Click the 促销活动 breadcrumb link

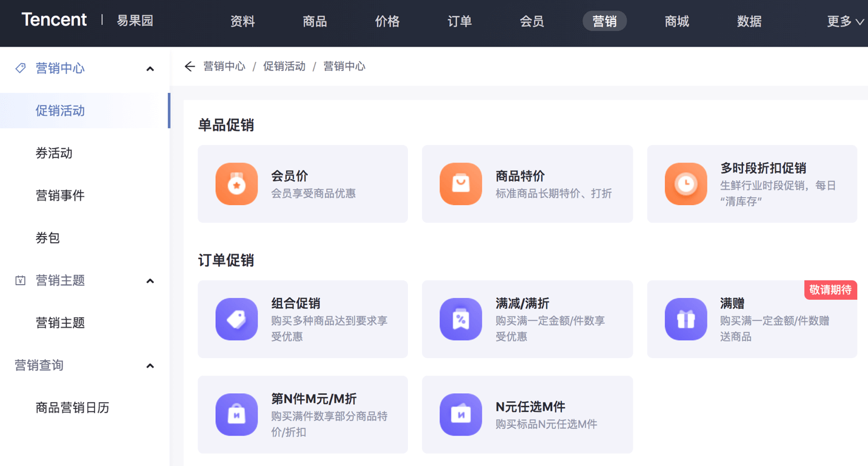point(284,67)
